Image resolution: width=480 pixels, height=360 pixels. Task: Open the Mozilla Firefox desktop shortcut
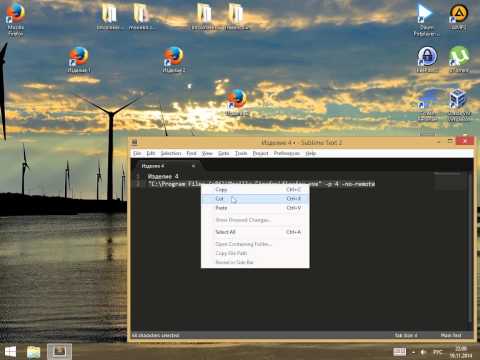pos(15,19)
